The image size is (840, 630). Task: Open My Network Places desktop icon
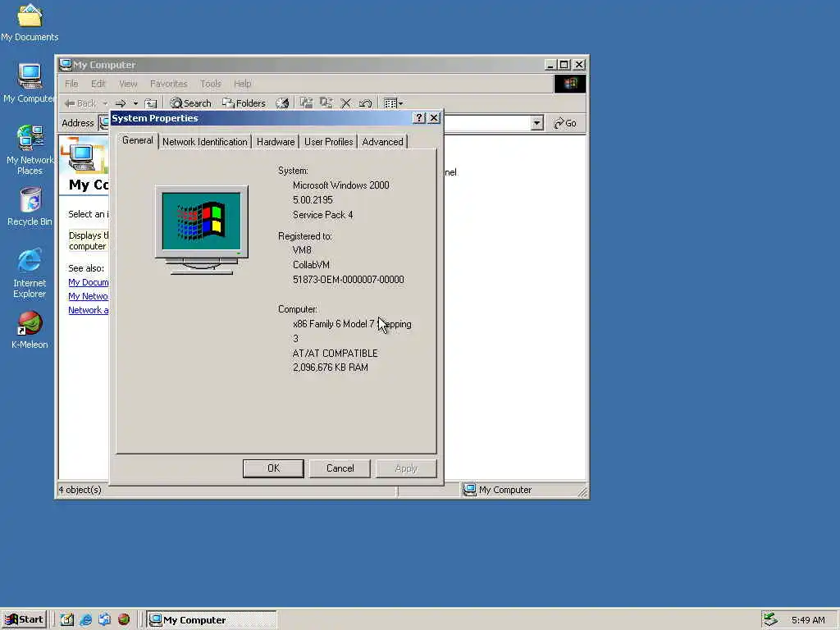(30, 149)
